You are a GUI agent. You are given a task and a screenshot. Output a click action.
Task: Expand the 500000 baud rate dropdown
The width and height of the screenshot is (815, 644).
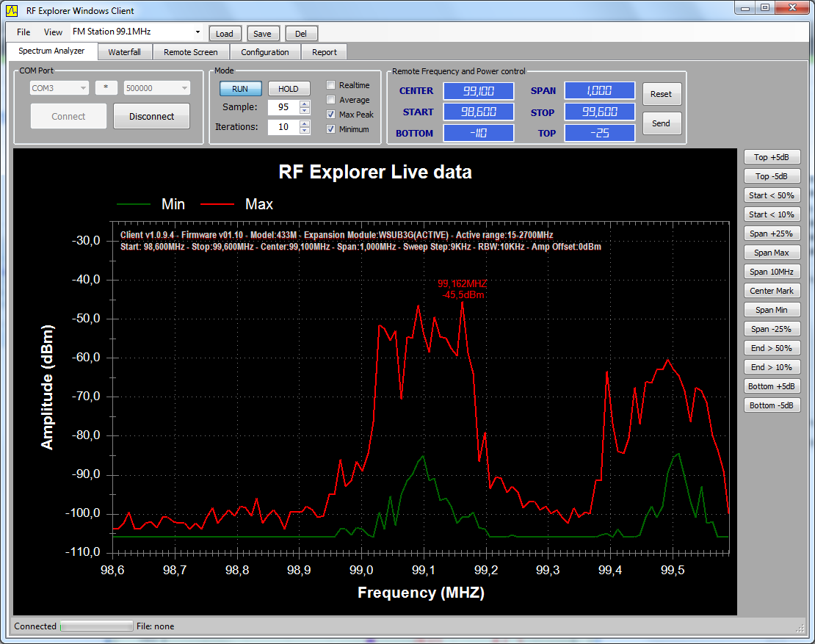coord(184,88)
